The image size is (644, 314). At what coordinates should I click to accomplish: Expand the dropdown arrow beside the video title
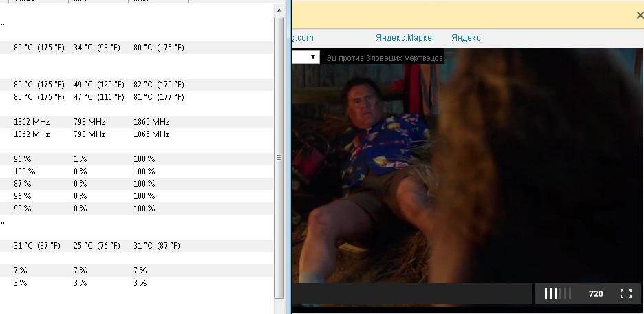click(x=312, y=57)
